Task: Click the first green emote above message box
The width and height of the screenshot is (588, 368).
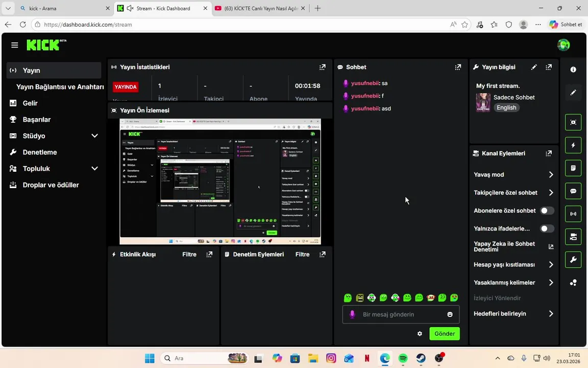Action: click(348, 298)
